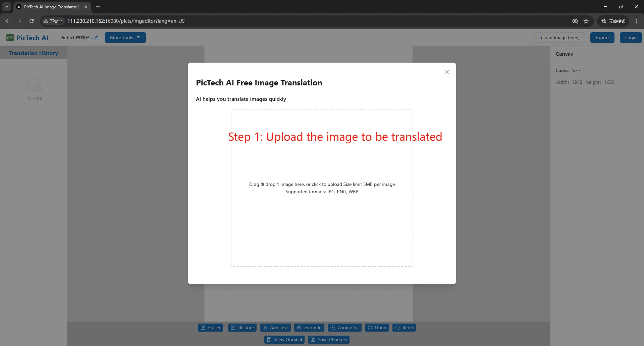This screenshot has width=644, height=346.
Task: Reload the page with browser refresh icon
Action: coord(32,21)
